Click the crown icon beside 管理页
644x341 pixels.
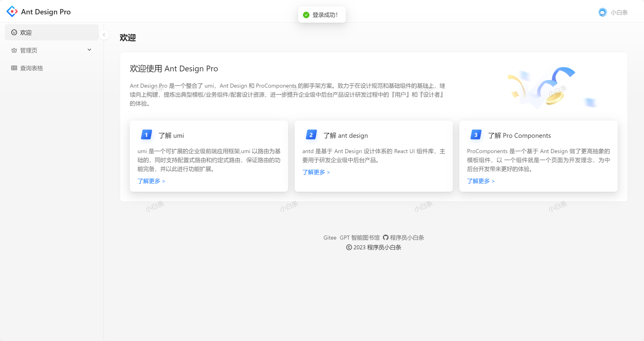click(x=14, y=50)
